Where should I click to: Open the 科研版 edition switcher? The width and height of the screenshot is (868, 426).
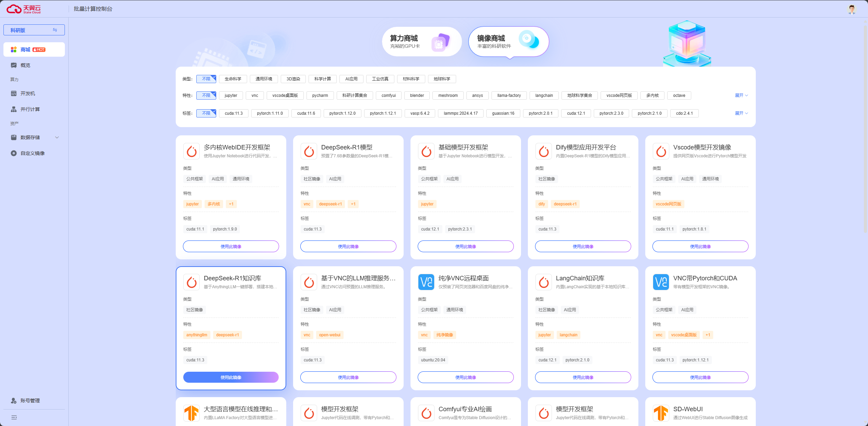point(34,30)
